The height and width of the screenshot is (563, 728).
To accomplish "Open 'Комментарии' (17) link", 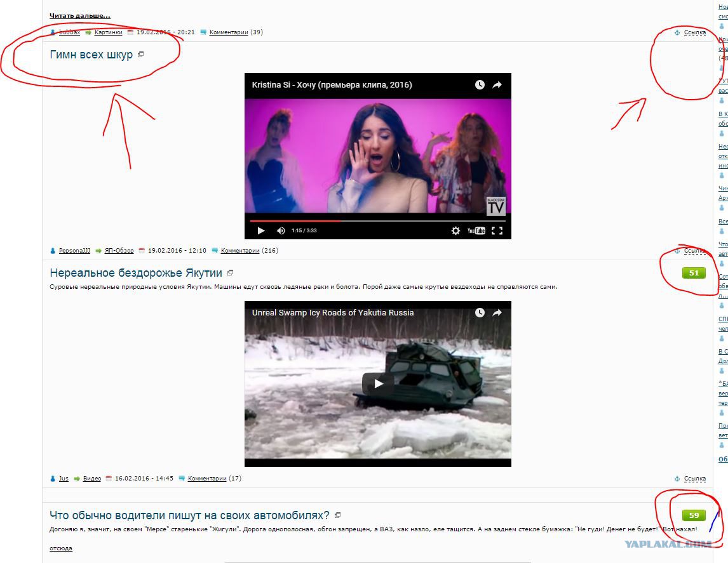I will 207,478.
